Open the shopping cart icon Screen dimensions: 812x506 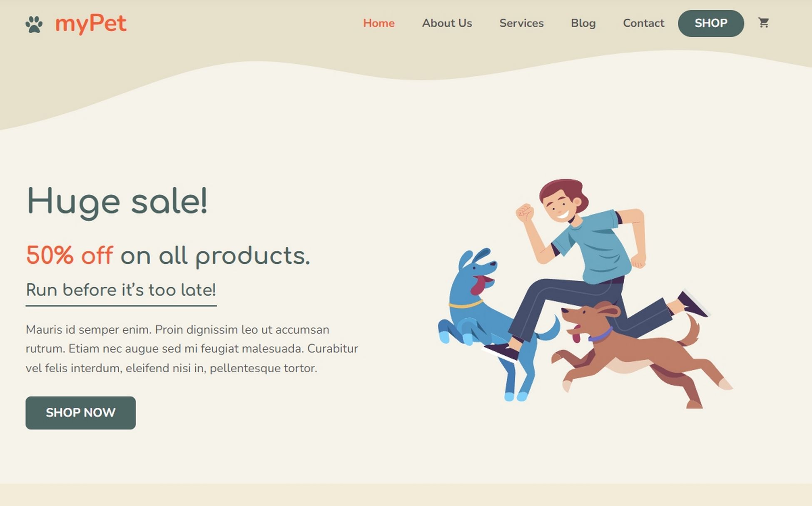pyautogui.click(x=763, y=23)
